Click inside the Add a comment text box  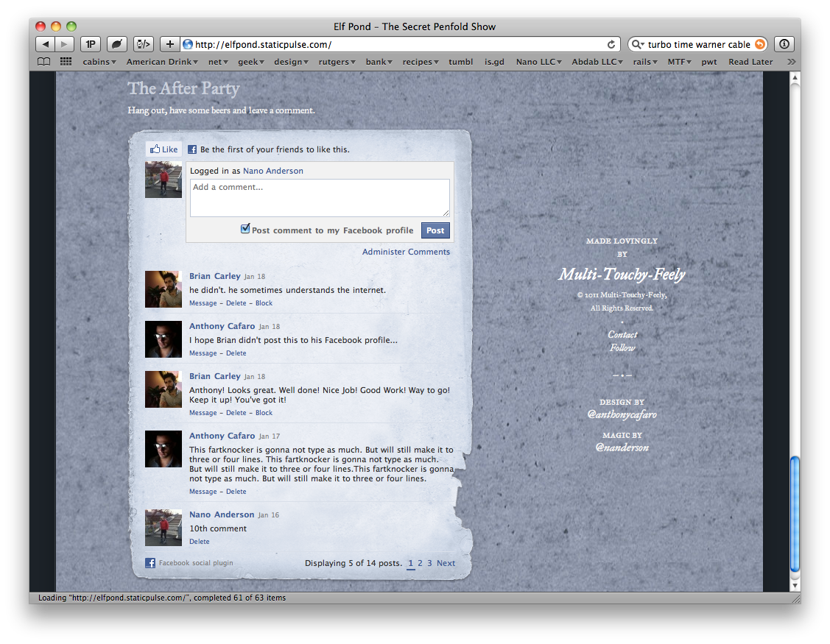tap(320, 198)
